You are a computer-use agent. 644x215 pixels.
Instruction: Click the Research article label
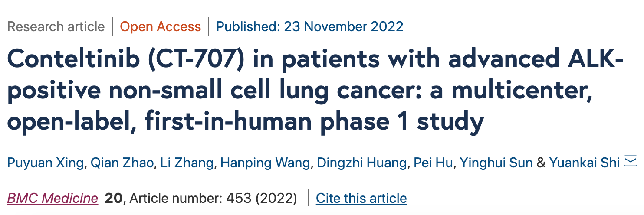tap(56, 27)
